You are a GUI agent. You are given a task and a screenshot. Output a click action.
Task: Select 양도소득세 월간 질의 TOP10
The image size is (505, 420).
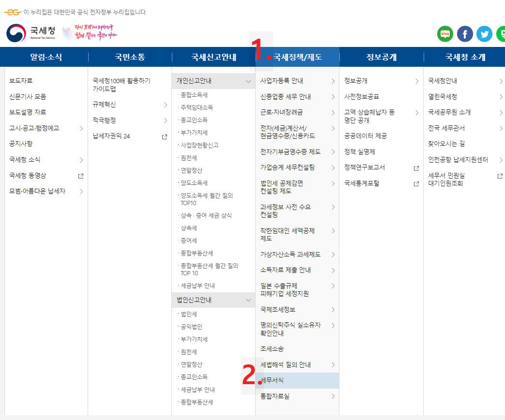click(x=207, y=199)
